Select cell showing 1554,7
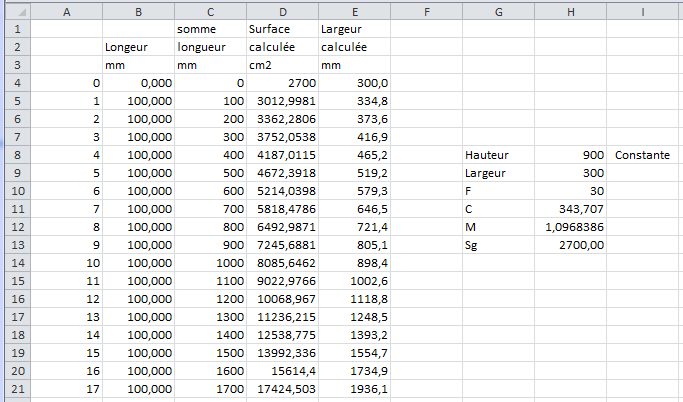This screenshot has height=402, width=683. click(x=355, y=353)
